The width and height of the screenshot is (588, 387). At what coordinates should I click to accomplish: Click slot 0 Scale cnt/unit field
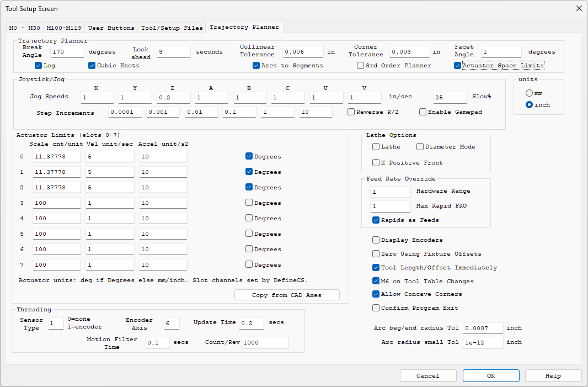pyautogui.click(x=57, y=157)
